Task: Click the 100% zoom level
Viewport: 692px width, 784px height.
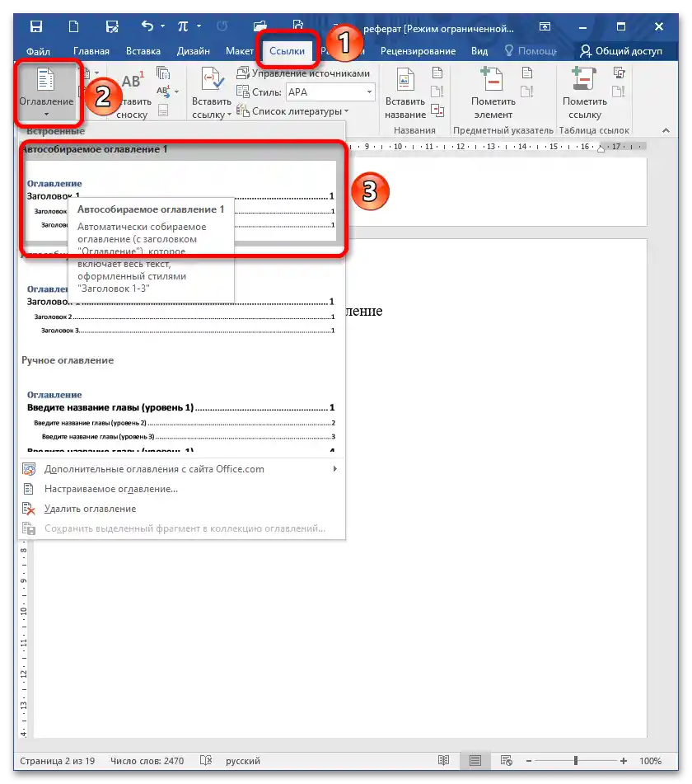Action: point(650,761)
